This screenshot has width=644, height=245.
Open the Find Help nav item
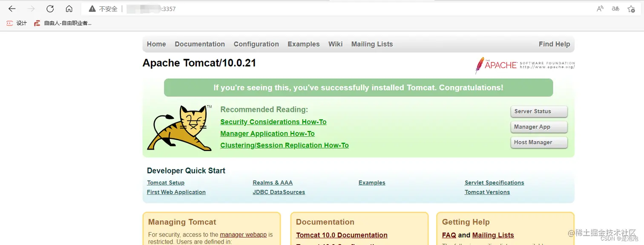coord(554,44)
